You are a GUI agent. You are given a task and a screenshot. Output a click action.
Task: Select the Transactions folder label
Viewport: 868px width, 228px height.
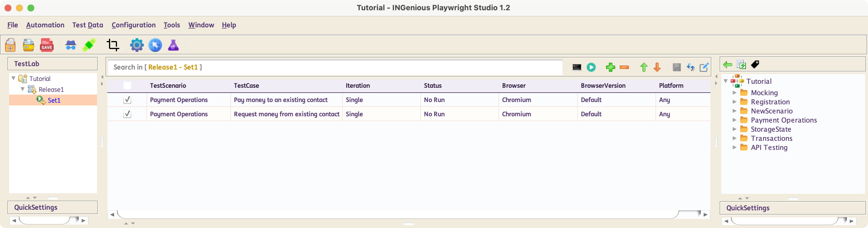pyautogui.click(x=771, y=139)
